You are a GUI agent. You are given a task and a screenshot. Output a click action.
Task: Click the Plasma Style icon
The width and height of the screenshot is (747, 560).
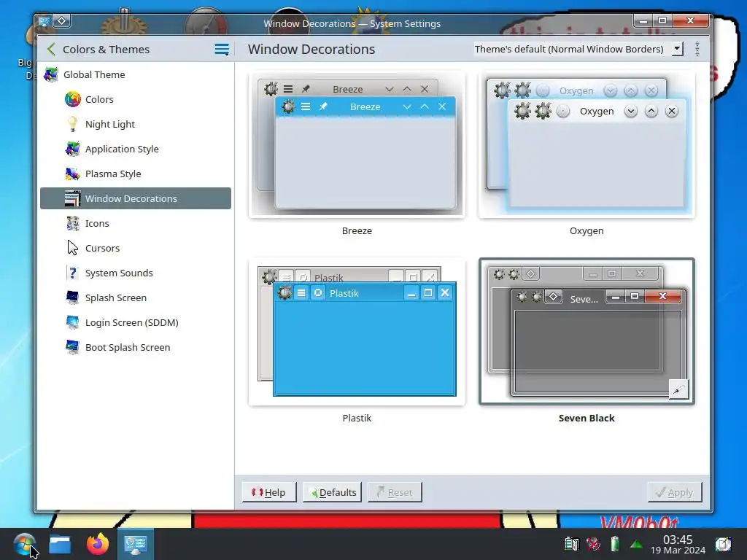coord(72,174)
